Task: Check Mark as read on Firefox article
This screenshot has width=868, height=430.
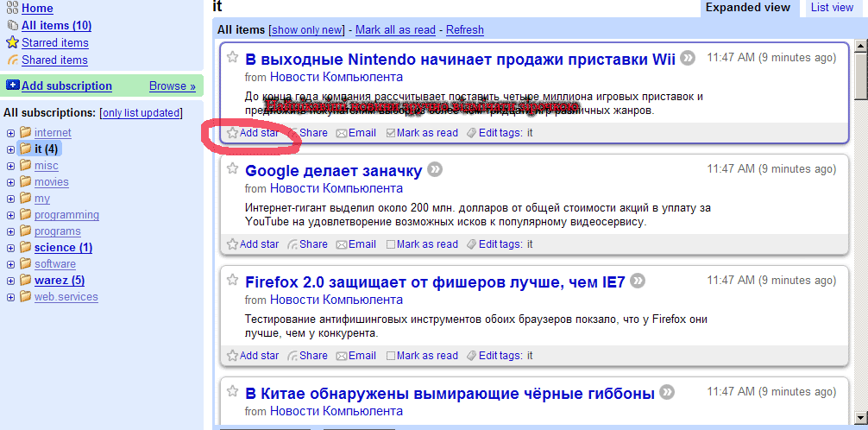Action: (390, 356)
